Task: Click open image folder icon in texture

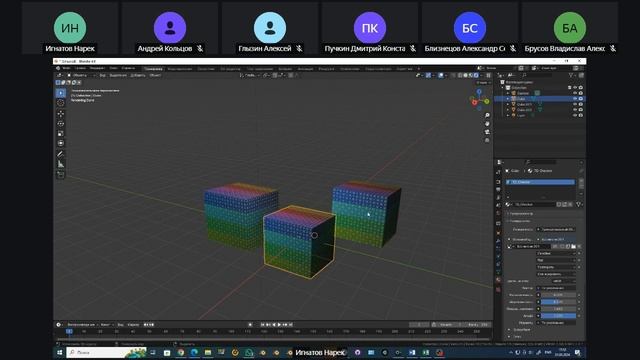Action: tap(573, 247)
